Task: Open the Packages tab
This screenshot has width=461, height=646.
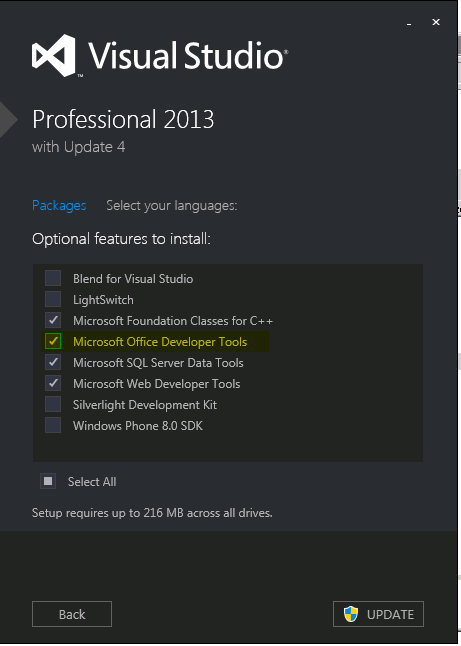Action: tap(59, 205)
